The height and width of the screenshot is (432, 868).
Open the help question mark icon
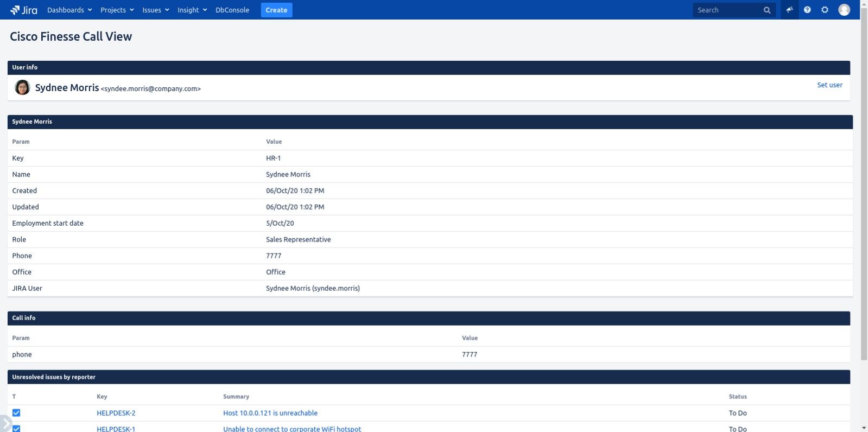point(807,10)
